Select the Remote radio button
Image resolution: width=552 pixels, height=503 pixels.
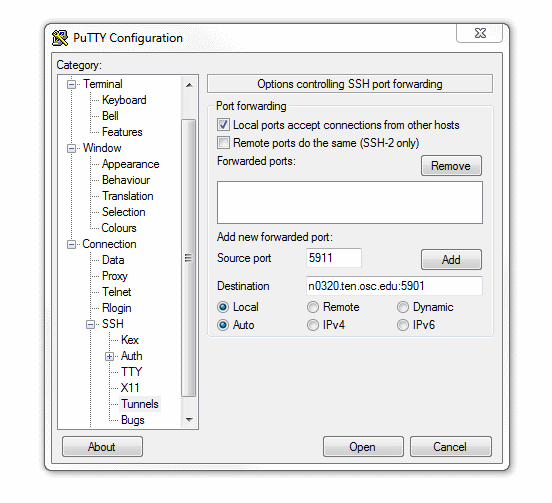coord(313,307)
